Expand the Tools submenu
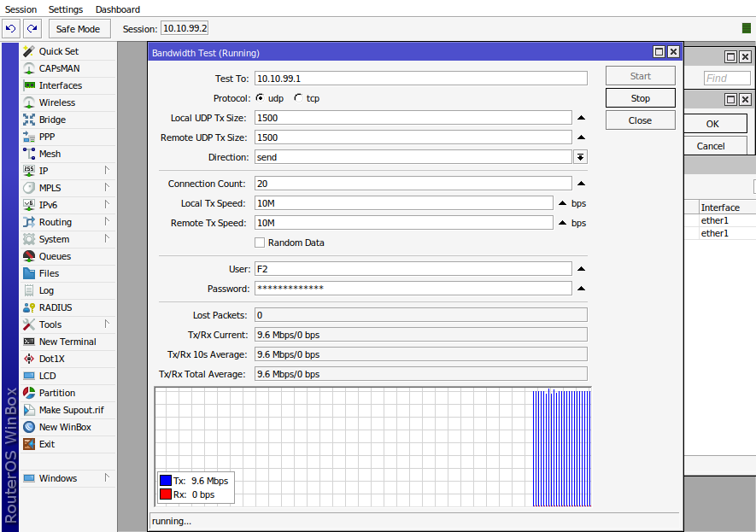The image size is (756, 532). pyautogui.click(x=107, y=324)
